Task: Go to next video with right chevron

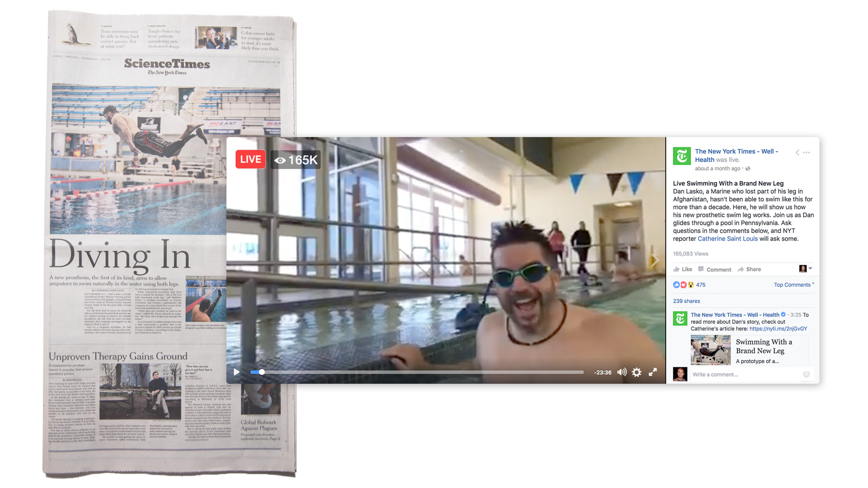Action: (655, 260)
